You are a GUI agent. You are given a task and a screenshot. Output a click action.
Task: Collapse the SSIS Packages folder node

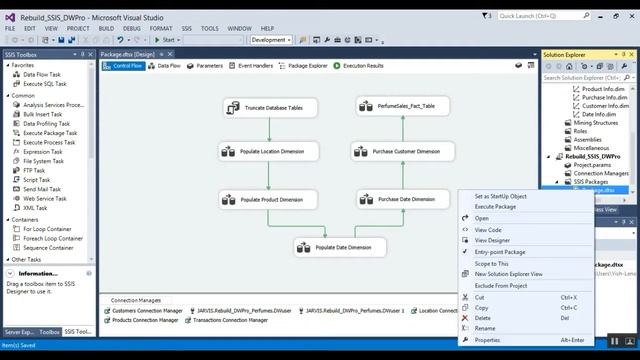click(557, 182)
